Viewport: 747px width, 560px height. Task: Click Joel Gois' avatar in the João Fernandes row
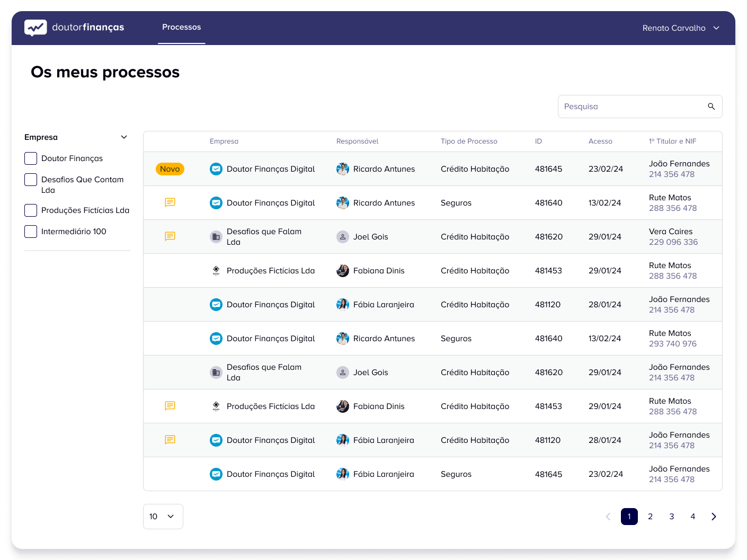343,372
